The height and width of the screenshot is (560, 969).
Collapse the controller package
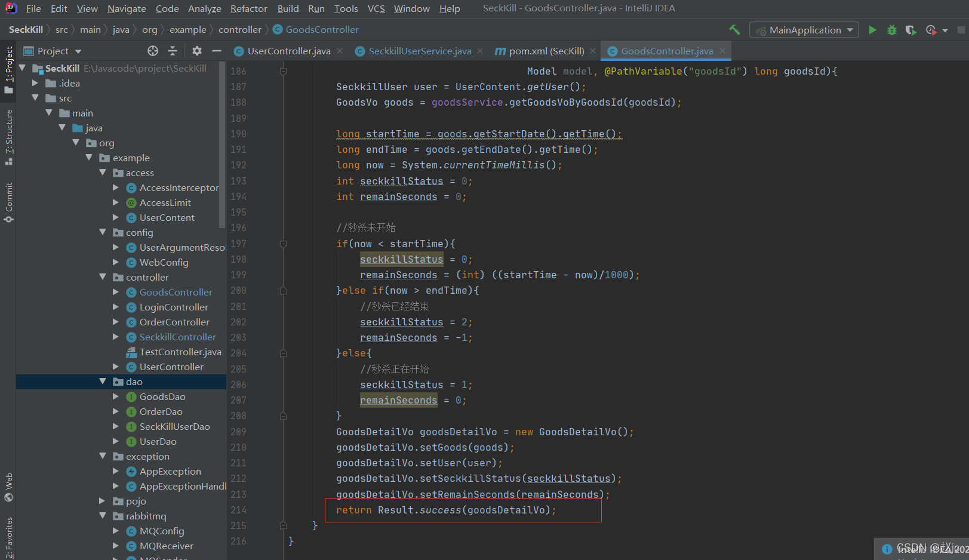click(x=103, y=277)
